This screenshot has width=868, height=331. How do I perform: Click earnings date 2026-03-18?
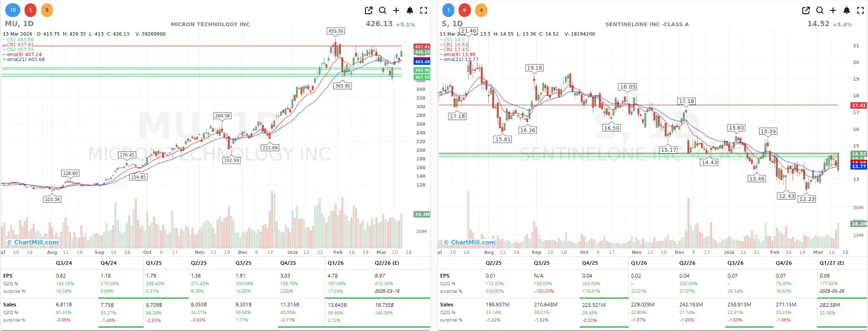click(387, 291)
